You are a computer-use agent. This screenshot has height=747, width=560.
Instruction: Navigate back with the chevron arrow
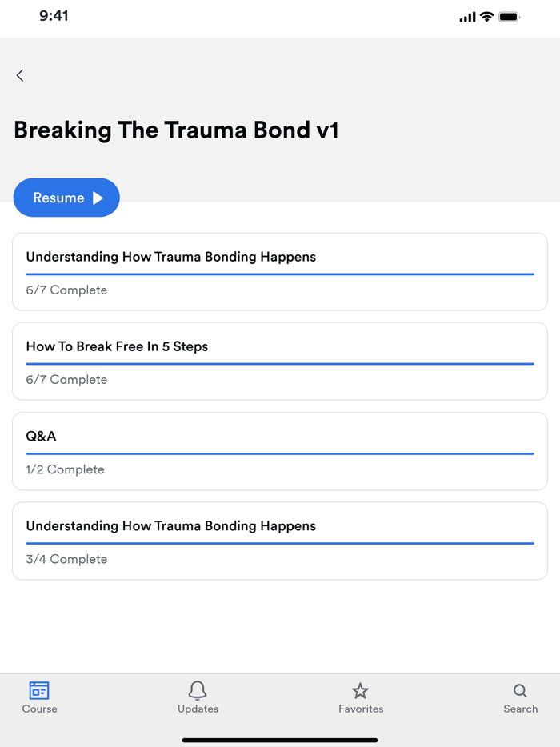[19, 75]
